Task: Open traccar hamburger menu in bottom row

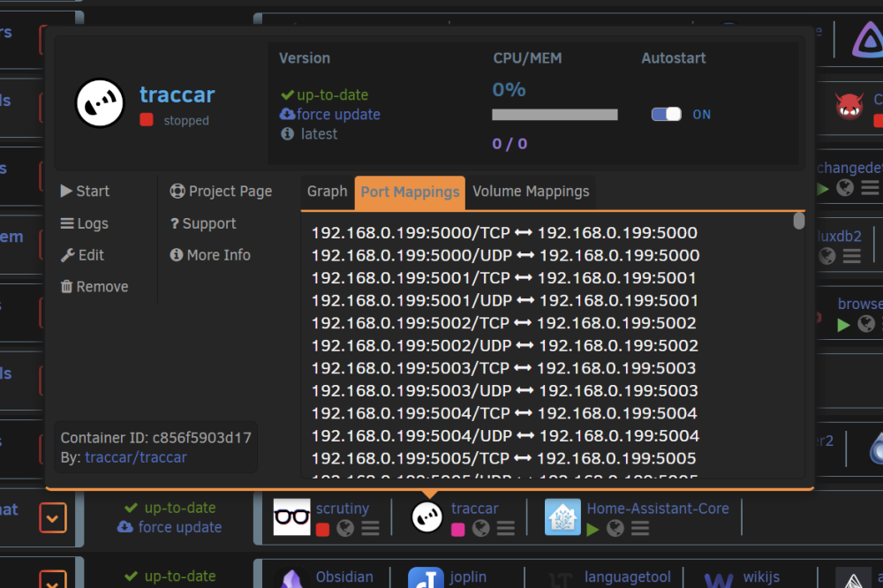Action: (506, 528)
